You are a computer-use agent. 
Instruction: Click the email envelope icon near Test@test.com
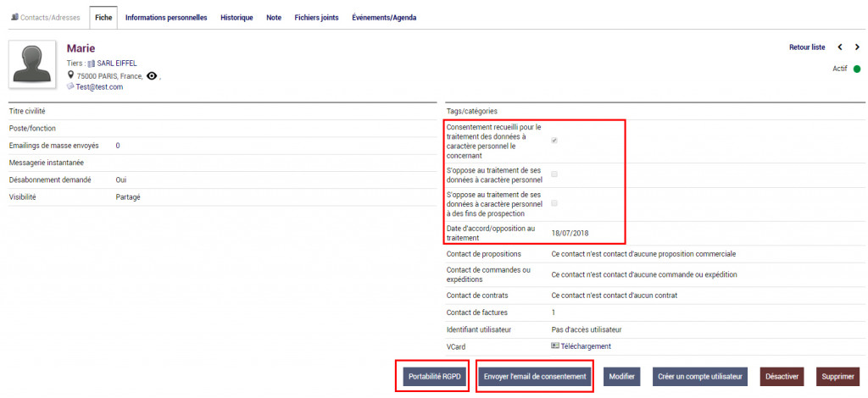point(70,86)
